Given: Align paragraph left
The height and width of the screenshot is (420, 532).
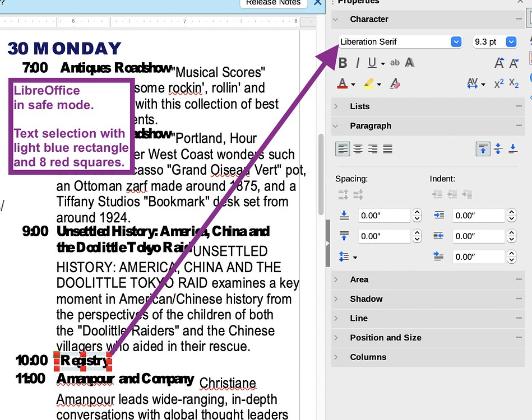Looking at the screenshot, I should [x=343, y=149].
